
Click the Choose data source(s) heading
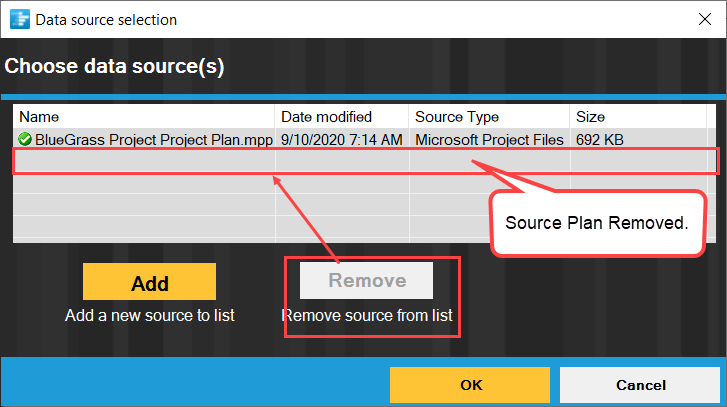pyautogui.click(x=114, y=66)
